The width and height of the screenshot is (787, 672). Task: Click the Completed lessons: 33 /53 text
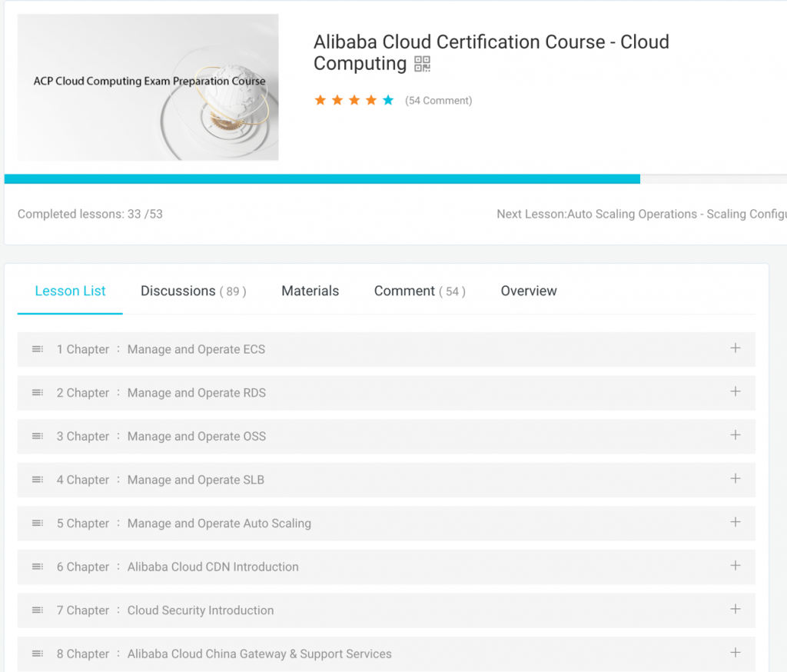click(x=91, y=214)
